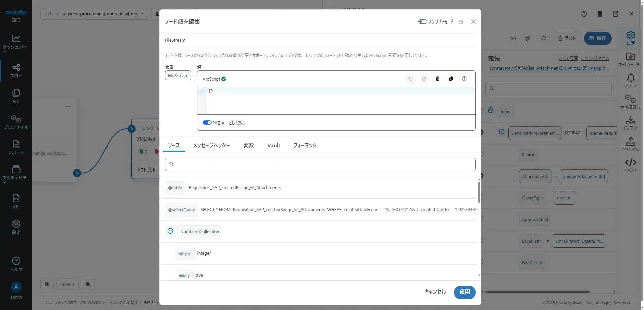Open the sidebar 設定 gear at the bottom

point(16,227)
